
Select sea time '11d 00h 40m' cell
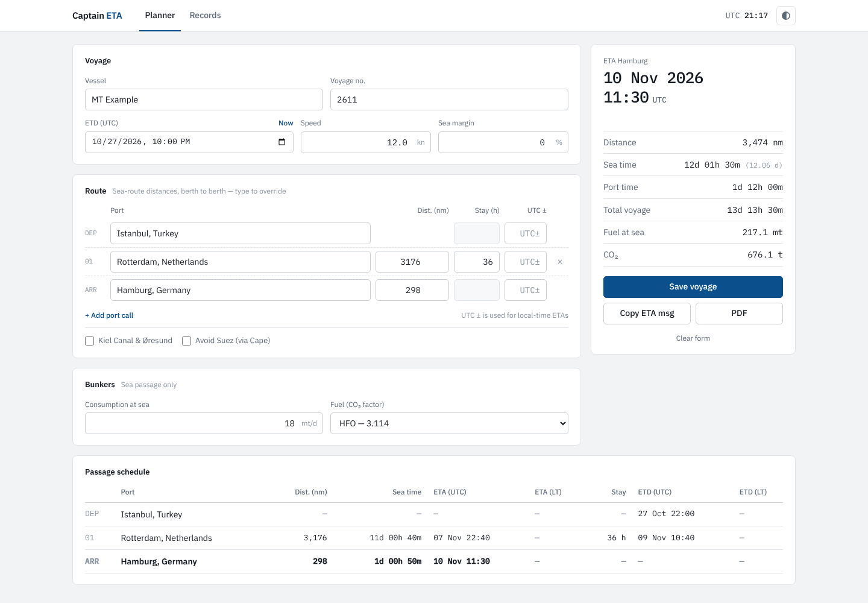pos(395,538)
